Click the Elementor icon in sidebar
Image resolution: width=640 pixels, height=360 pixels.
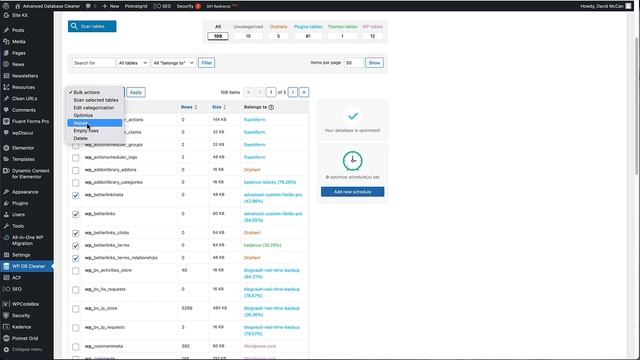click(x=6, y=148)
